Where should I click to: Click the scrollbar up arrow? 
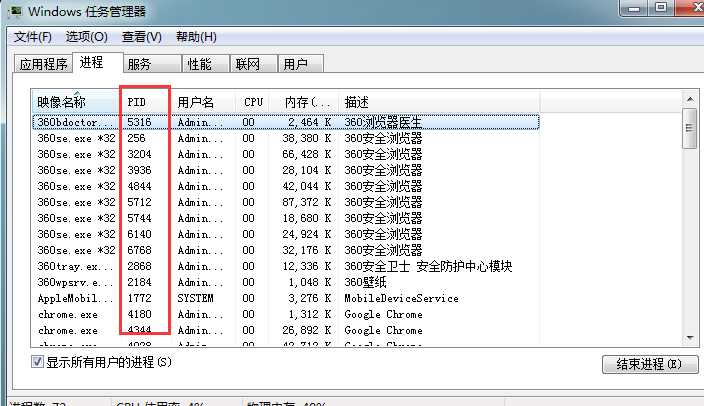690,99
